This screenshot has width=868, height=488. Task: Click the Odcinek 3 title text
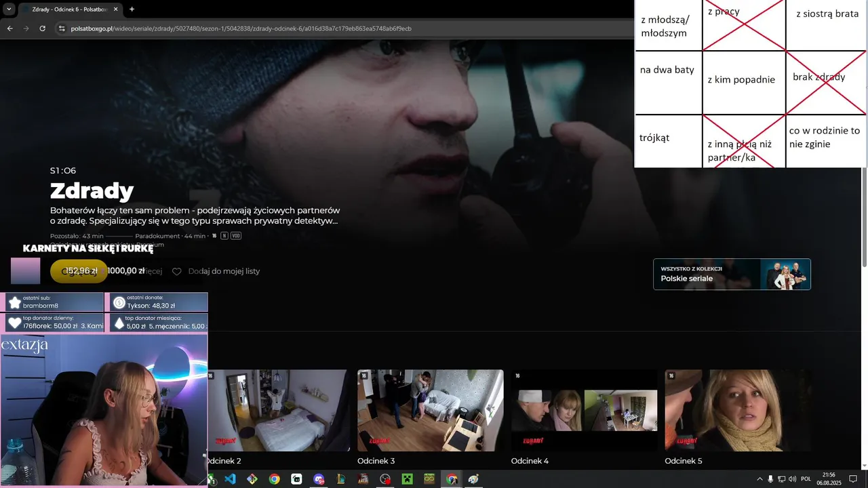point(376,461)
